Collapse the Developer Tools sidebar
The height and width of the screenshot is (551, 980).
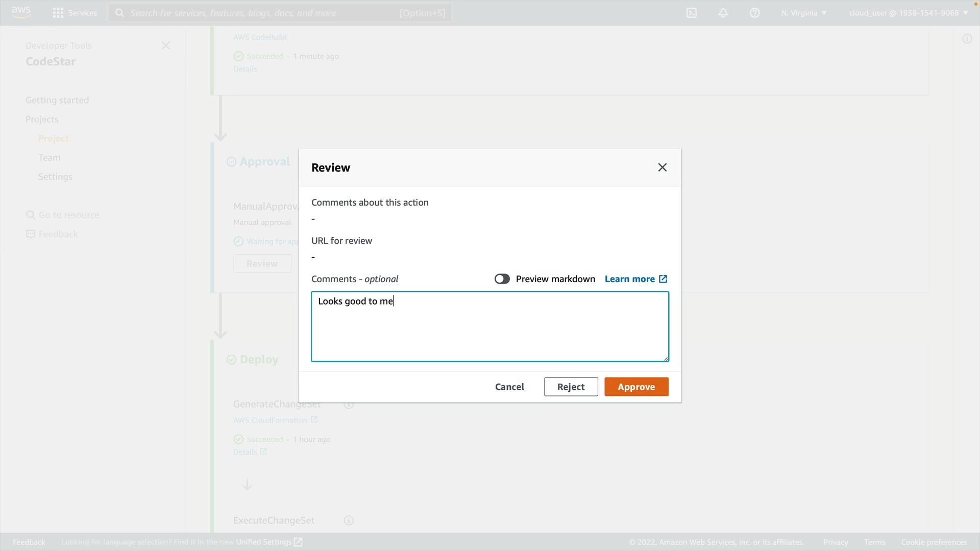point(166,45)
